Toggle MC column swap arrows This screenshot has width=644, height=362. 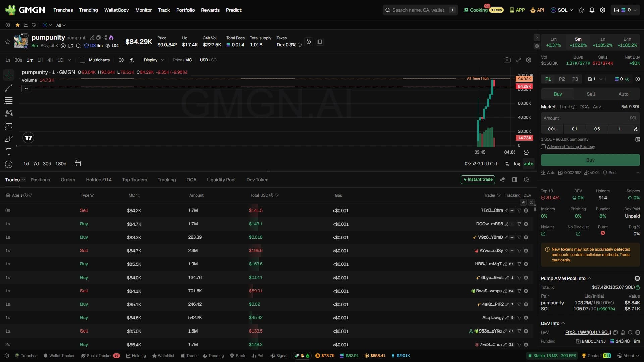tap(138, 195)
